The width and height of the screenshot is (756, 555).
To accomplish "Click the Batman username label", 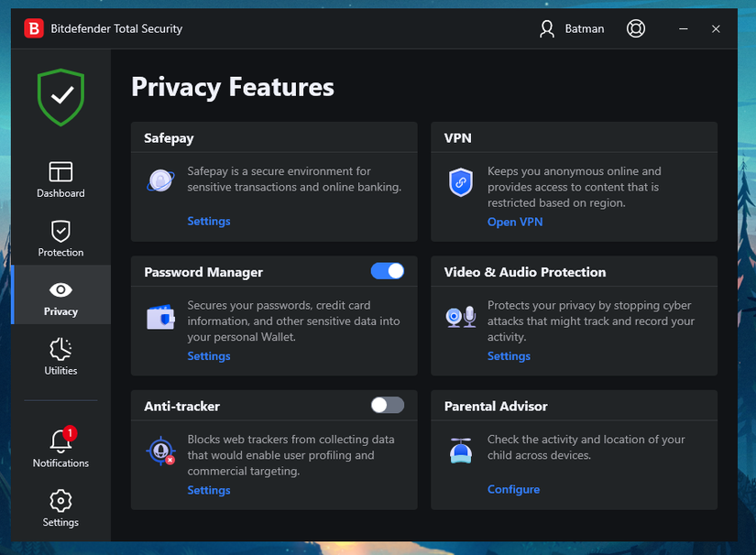I will click(x=585, y=29).
